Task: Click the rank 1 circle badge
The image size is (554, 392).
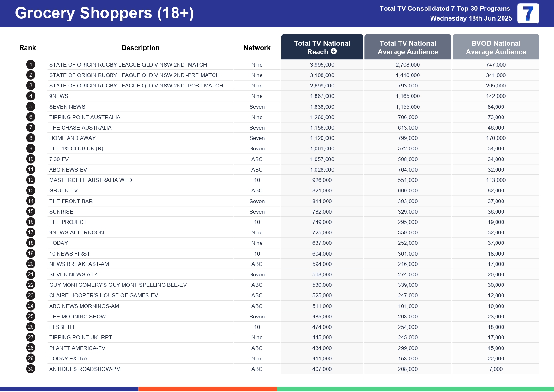Action: (x=31, y=65)
